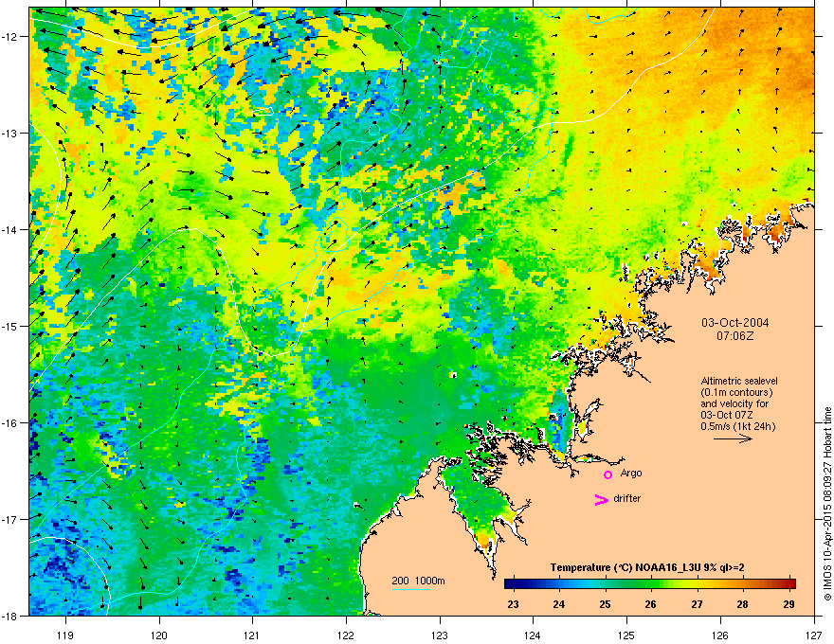834x644 pixels.
Task: Click the -13 latitude axis label
Action: pos(10,134)
